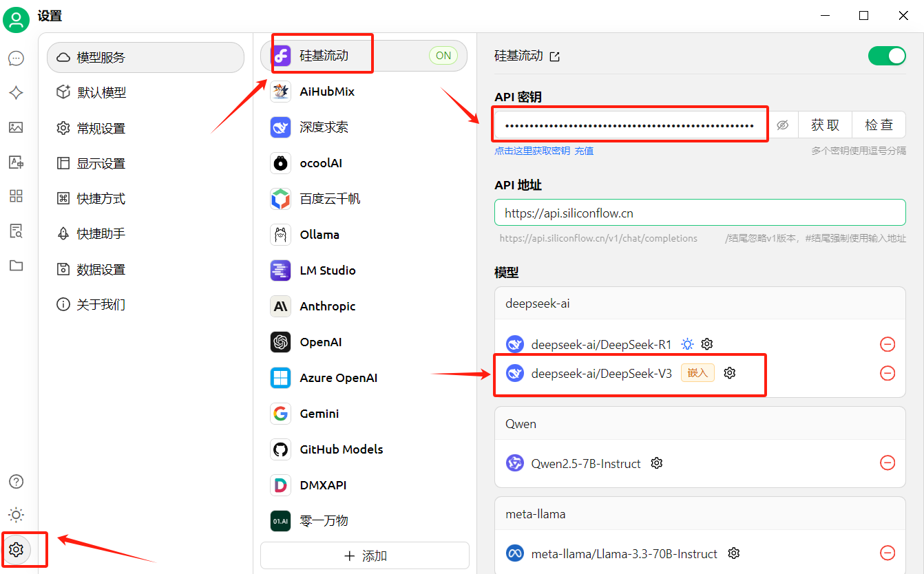
Task: Click the 嵌入 tag on DeepSeek-V3
Action: (x=697, y=372)
